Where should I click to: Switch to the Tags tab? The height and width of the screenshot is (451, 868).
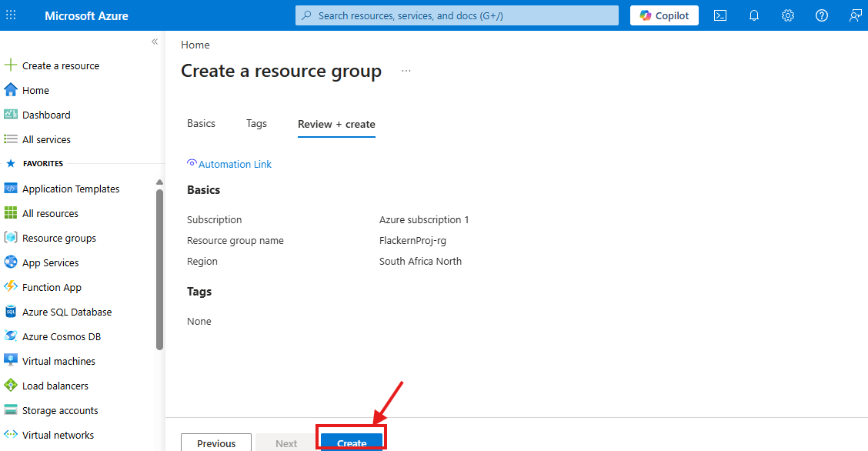click(256, 123)
